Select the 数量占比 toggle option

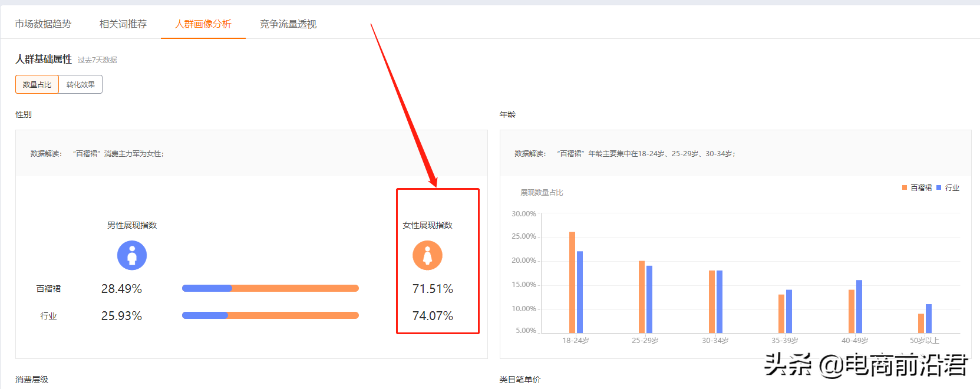point(37,84)
